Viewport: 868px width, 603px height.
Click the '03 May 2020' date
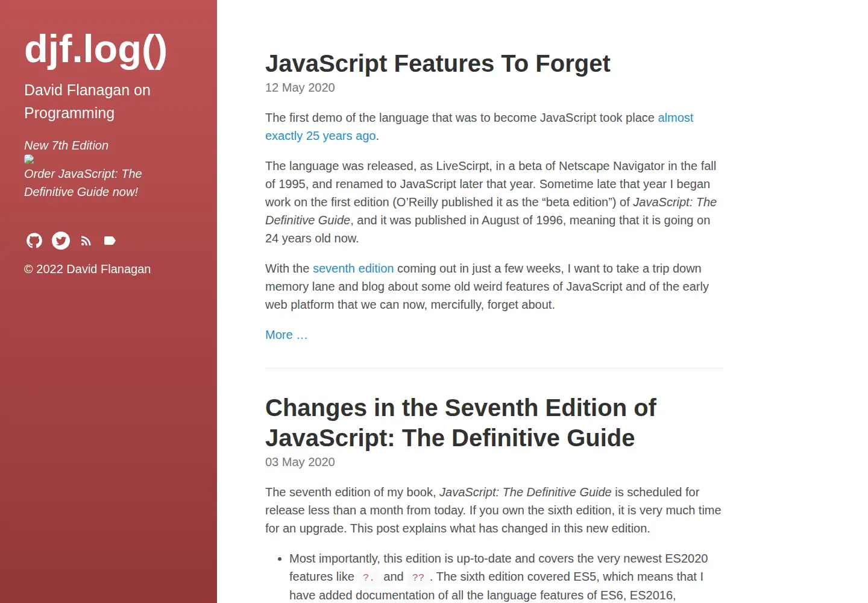pos(300,462)
